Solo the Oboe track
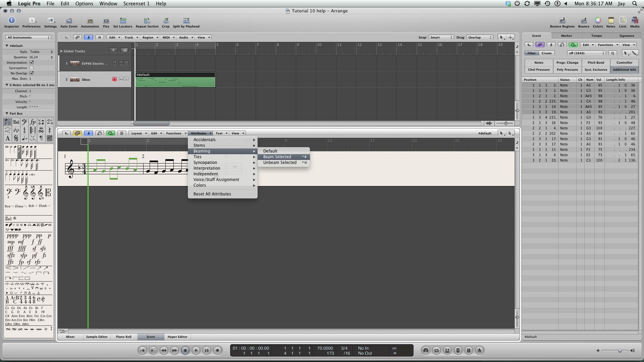Viewport: 644px width, 362px height. pos(126,79)
